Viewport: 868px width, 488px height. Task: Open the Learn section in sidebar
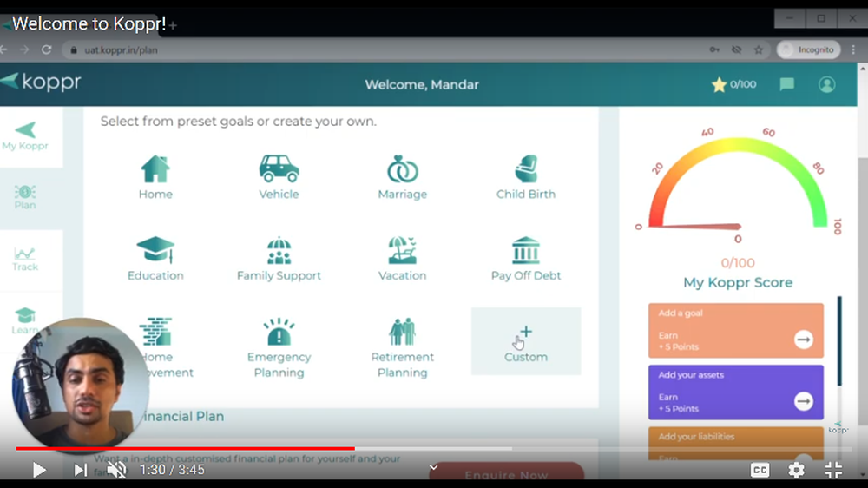[25, 321]
